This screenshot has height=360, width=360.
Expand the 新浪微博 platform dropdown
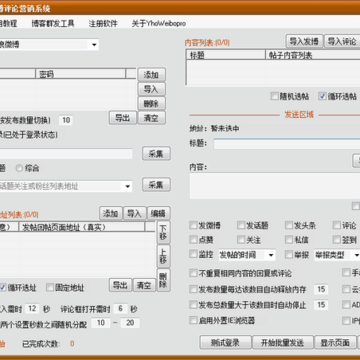pos(94,45)
